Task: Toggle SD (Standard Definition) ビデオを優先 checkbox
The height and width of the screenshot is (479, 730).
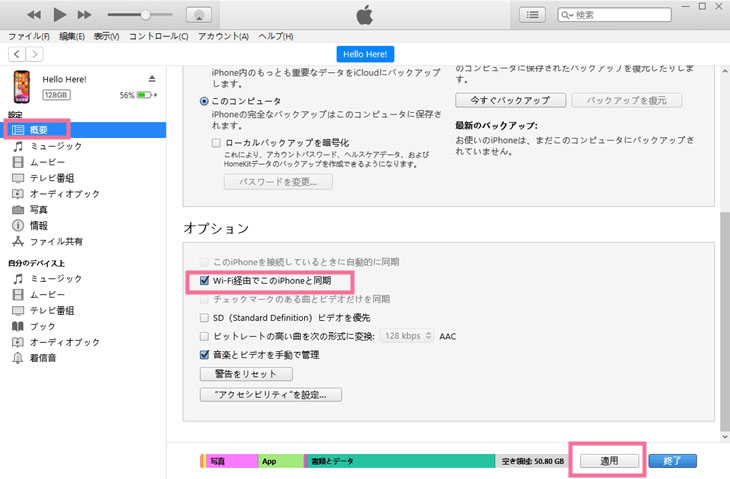Action: coord(204,317)
